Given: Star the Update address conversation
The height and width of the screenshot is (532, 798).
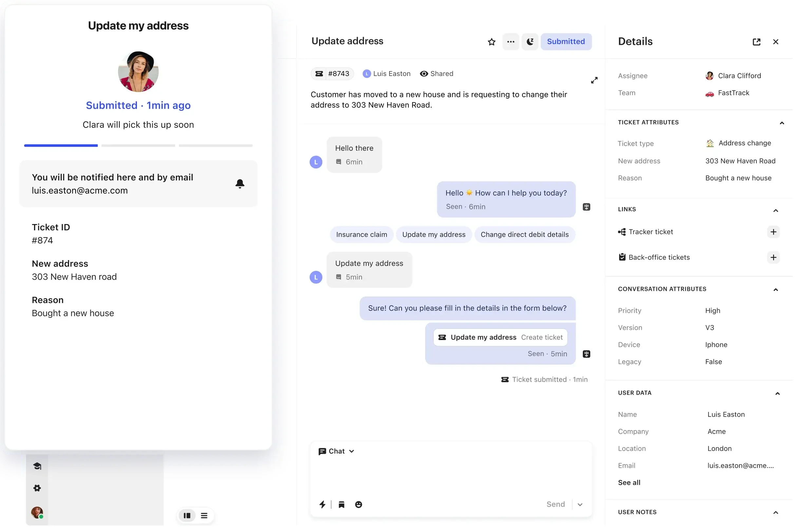Looking at the screenshot, I should (x=491, y=42).
